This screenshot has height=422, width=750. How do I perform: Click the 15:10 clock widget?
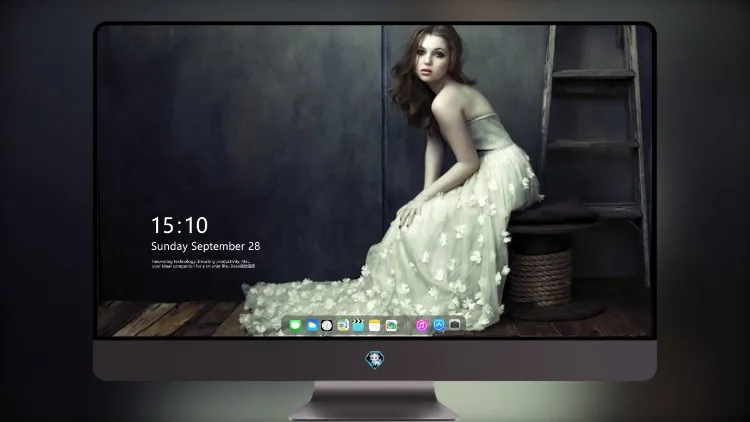(179, 225)
